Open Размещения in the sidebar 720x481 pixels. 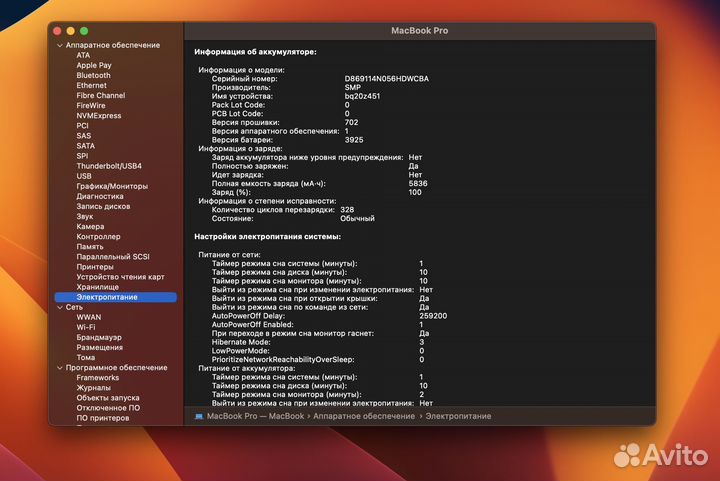coord(99,347)
